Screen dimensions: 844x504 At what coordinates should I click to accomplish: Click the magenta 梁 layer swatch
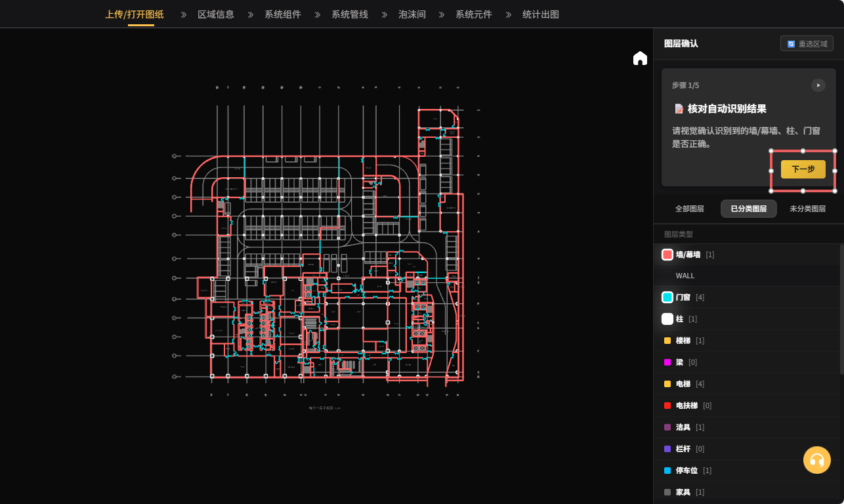tap(667, 362)
